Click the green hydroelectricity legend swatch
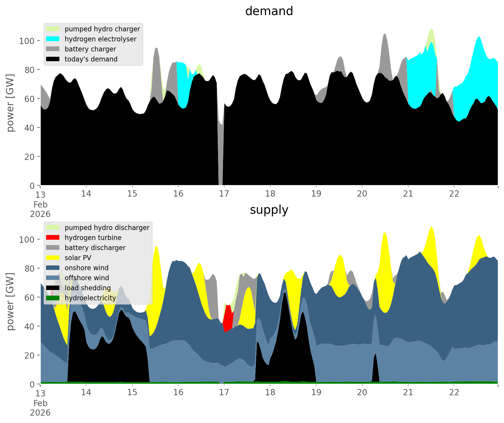The width and height of the screenshot is (504, 423). click(53, 298)
